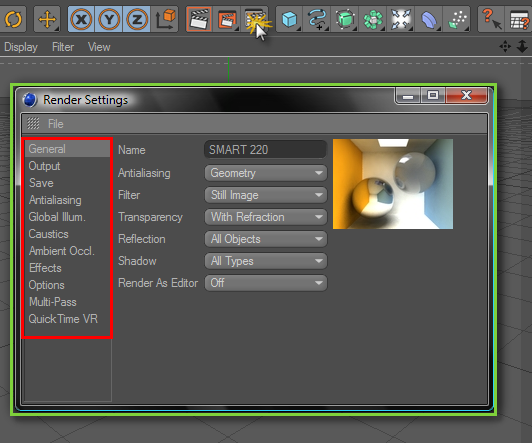The width and height of the screenshot is (532, 443).
Task: Click Render to Picture Viewer icon
Action: (227, 19)
